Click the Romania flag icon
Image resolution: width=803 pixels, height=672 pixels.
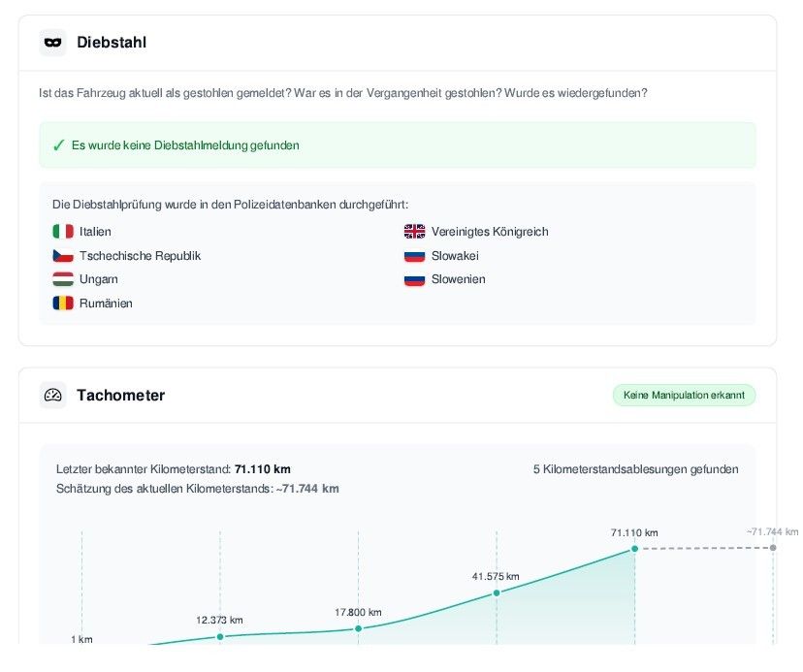click(63, 304)
